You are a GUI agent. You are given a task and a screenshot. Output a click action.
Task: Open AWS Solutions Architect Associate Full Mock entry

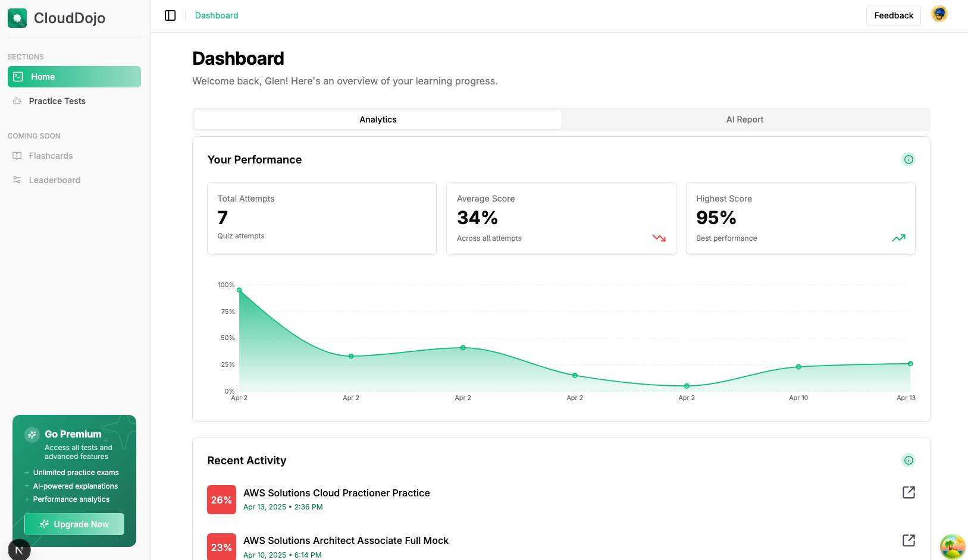[346, 540]
